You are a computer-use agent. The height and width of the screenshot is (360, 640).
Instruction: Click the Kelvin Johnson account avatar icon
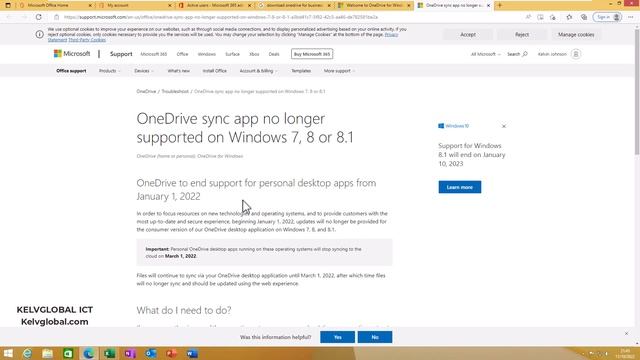tap(576, 54)
